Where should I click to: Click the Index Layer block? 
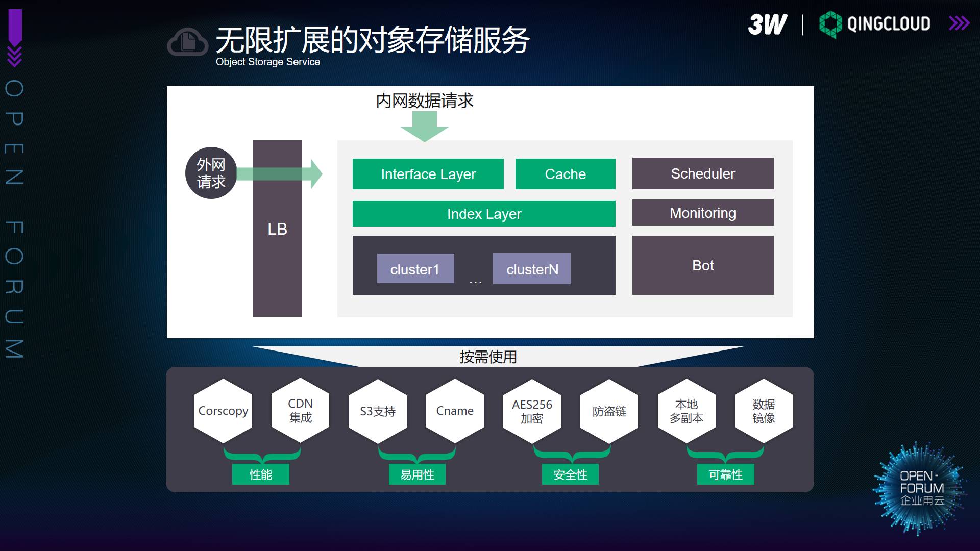(x=484, y=213)
